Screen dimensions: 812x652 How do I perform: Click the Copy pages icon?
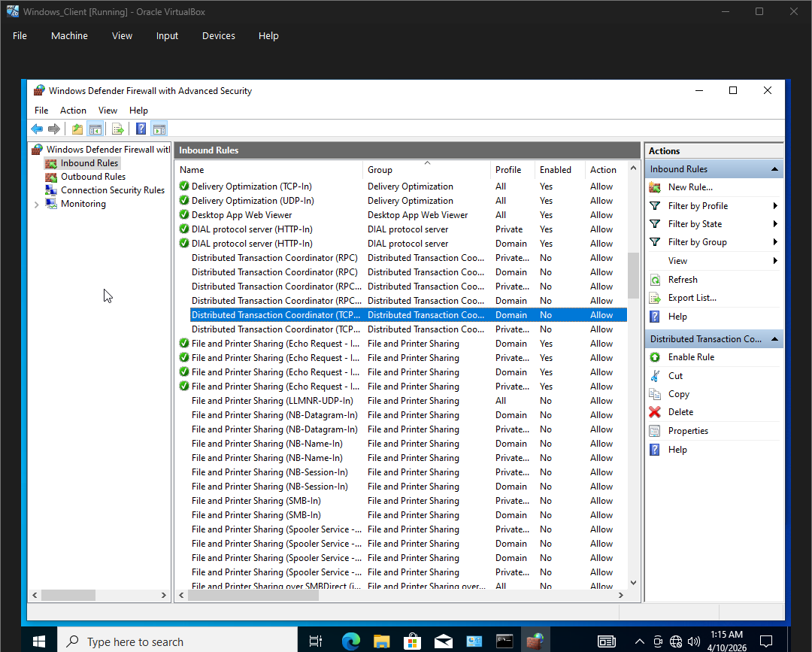tap(655, 394)
